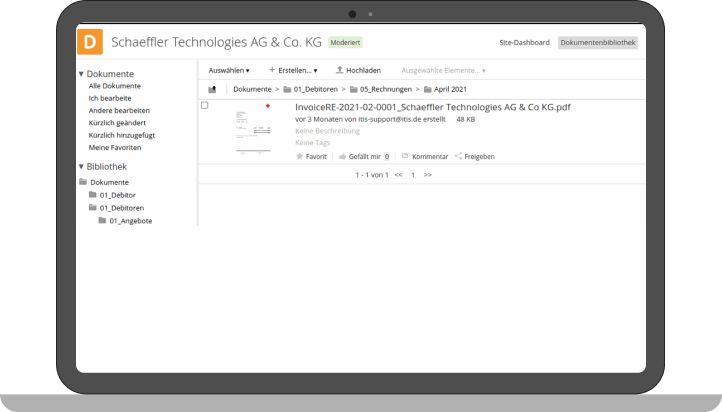Viewport: 722px width, 412px height.
Task: Click the Moderiert badge
Action: click(x=345, y=42)
